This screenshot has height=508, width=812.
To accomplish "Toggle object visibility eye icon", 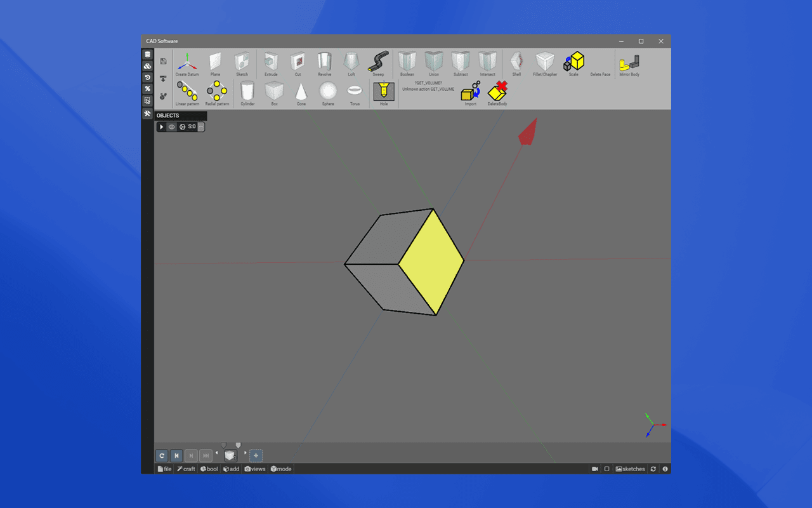I will click(171, 127).
